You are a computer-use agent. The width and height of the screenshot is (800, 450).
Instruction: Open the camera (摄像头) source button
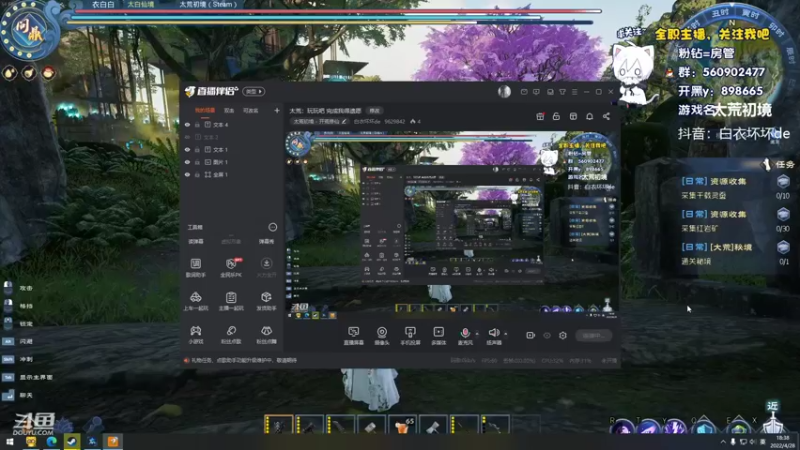[382, 336]
